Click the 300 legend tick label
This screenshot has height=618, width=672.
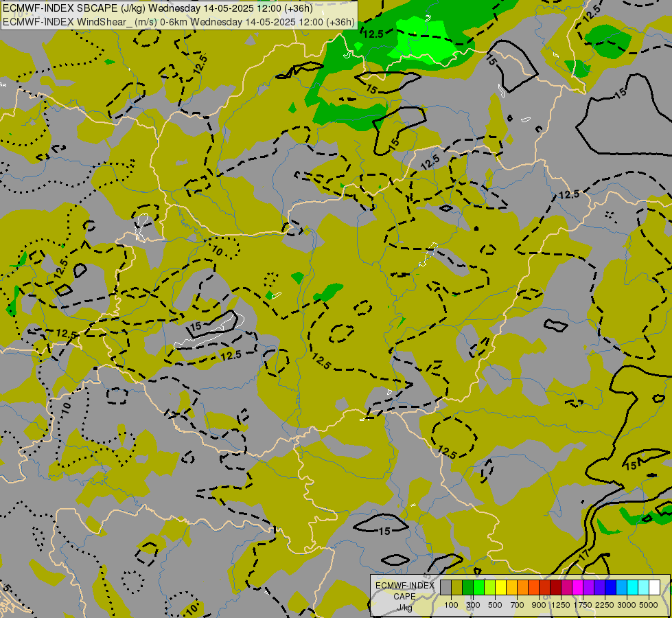tap(473, 605)
